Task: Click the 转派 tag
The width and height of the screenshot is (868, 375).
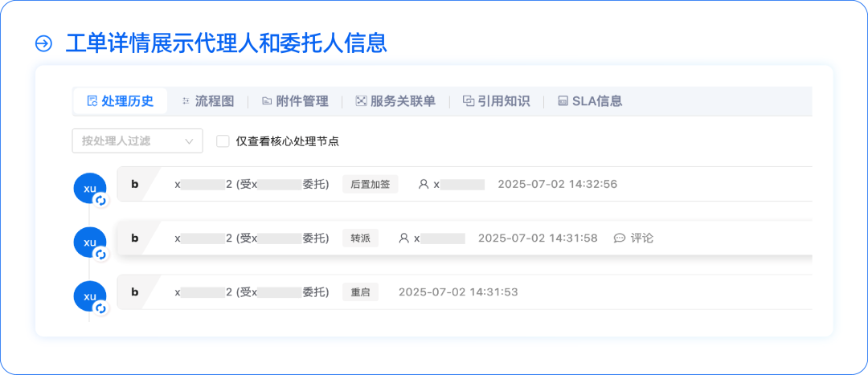Action: 360,238
